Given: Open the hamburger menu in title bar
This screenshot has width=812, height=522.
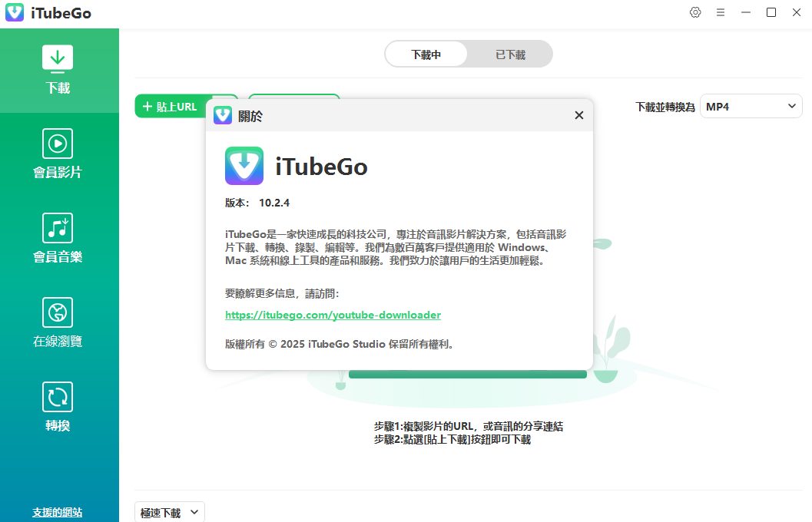Looking at the screenshot, I should click(x=721, y=12).
